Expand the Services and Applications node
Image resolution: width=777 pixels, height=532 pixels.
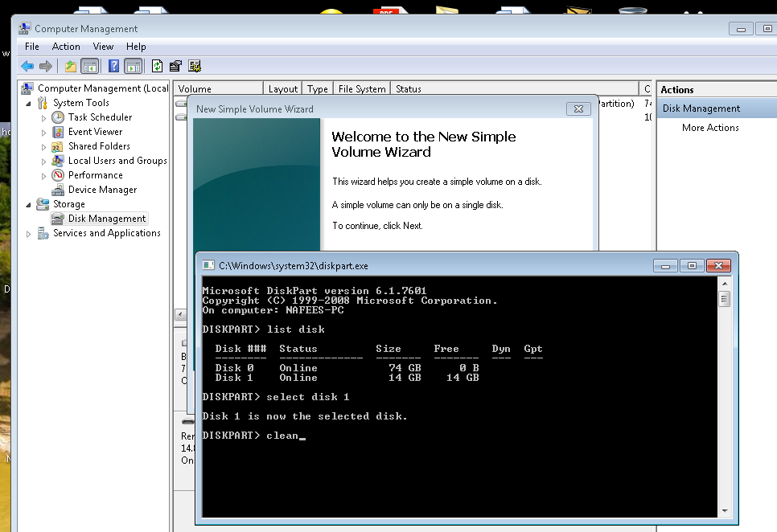pyautogui.click(x=28, y=232)
